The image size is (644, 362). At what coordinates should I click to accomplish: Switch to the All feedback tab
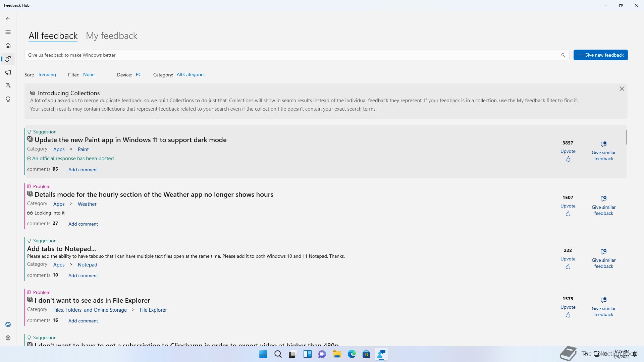click(53, 36)
